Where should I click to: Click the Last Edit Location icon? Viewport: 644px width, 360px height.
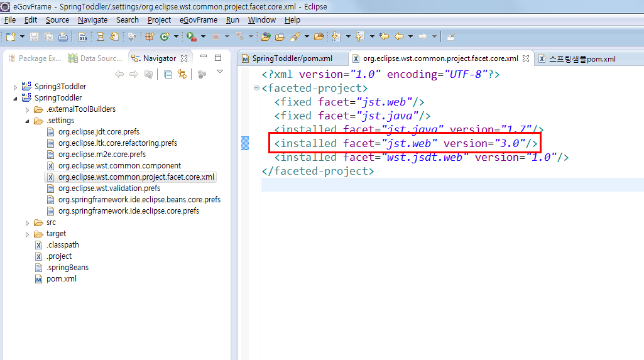coord(384,36)
